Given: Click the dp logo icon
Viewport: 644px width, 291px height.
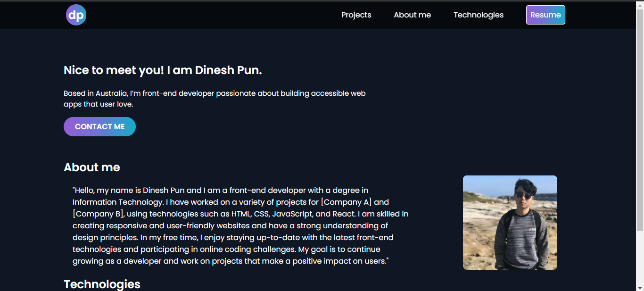Looking at the screenshot, I should point(76,15).
